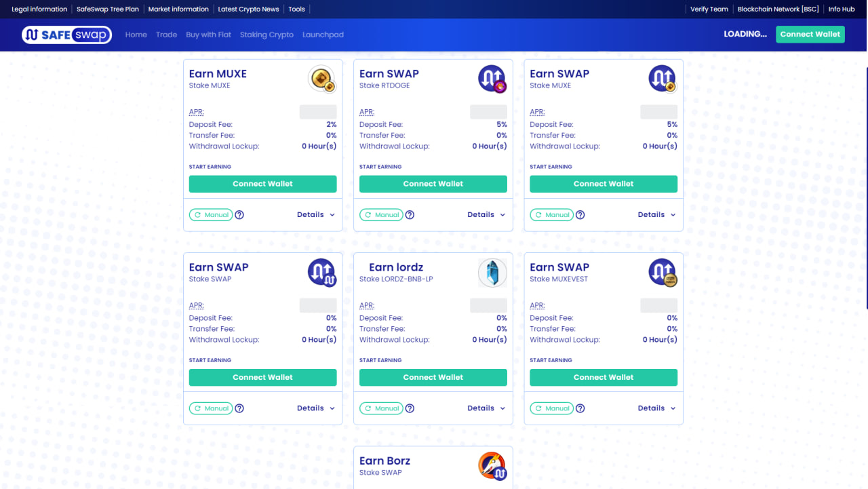Open help icon on Stake MUXEVEST card
The image size is (868, 489).
click(x=580, y=408)
